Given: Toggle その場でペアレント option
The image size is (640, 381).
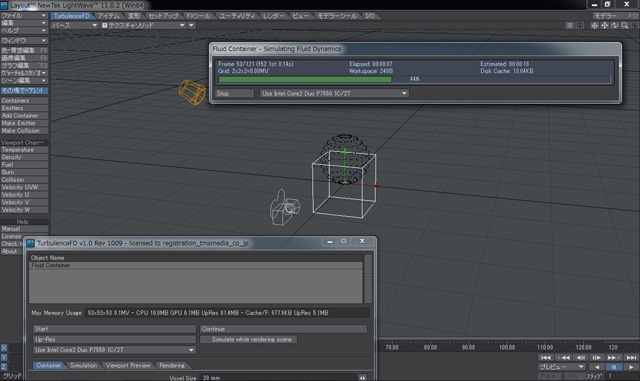Looking at the screenshot, I should 24,90.
